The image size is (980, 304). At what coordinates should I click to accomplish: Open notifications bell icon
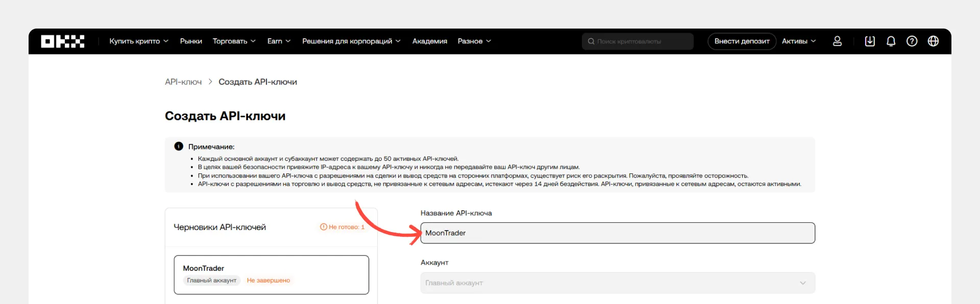891,41
